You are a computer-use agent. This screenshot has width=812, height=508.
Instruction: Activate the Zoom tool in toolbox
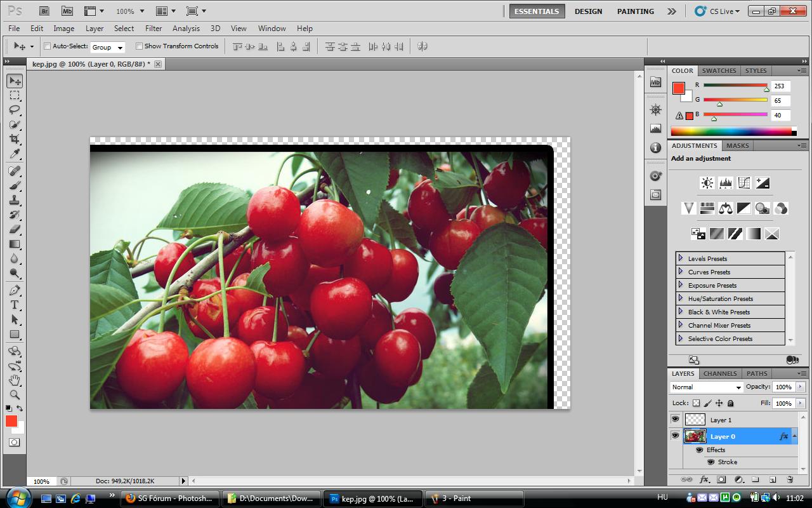[15, 395]
